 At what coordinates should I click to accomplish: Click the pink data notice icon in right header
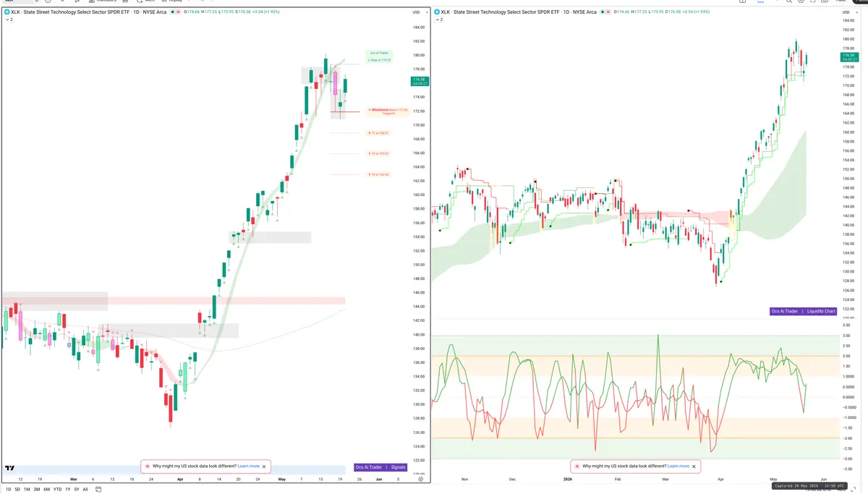(609, 12)
